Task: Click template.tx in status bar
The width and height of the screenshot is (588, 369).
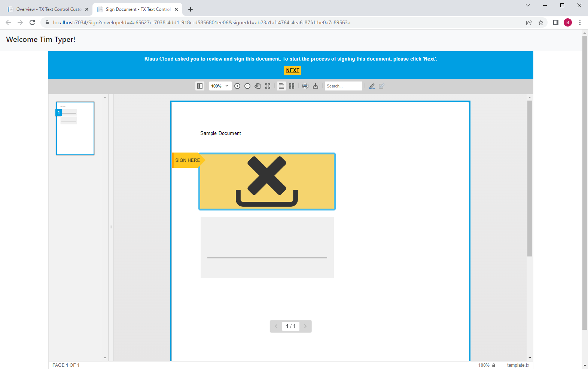Action: pyautogui.click(x=518, y=365)
